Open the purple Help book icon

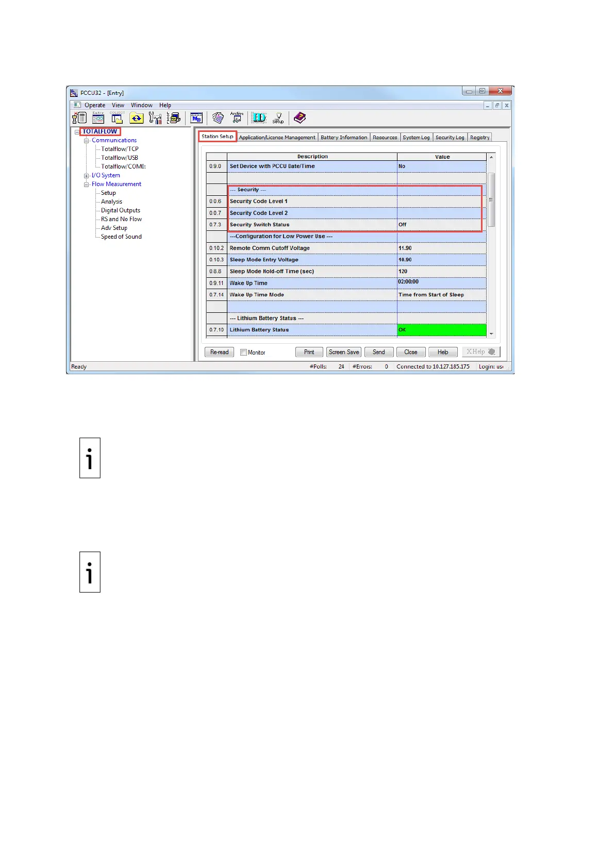click(300, 118)
